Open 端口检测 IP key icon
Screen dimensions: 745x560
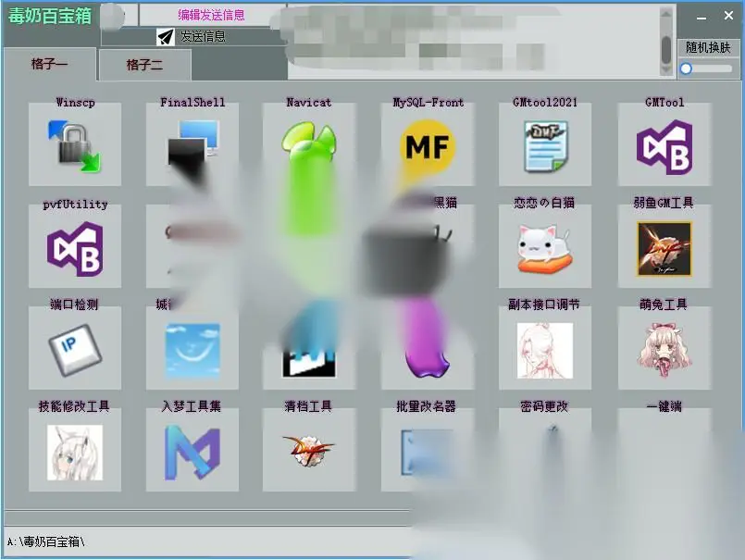(x=75, y=351)
